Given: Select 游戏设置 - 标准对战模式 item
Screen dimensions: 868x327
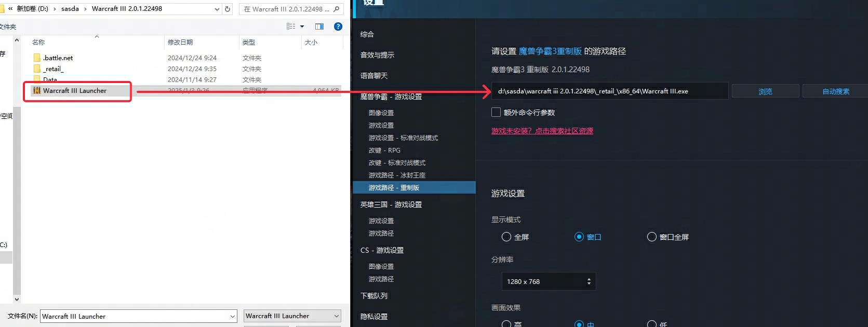Looking at the screenshot, I should [x=403, y=138].
